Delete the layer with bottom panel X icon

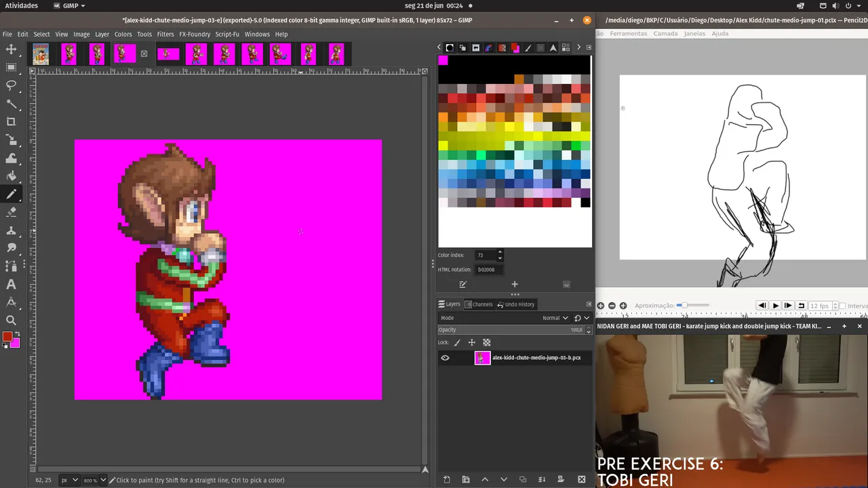582,480
